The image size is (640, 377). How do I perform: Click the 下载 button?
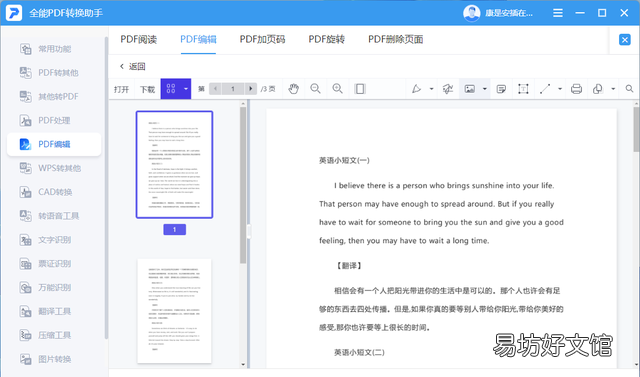[147, 89]
